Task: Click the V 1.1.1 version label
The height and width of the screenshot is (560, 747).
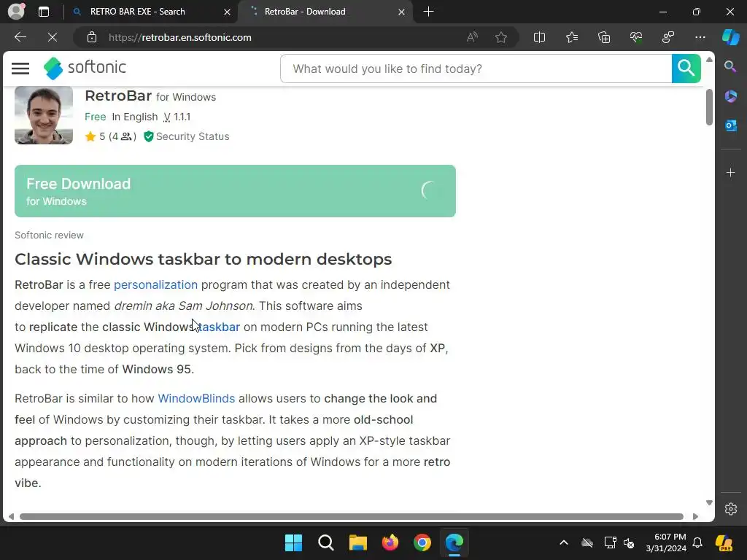Action: tap(177, 117)
